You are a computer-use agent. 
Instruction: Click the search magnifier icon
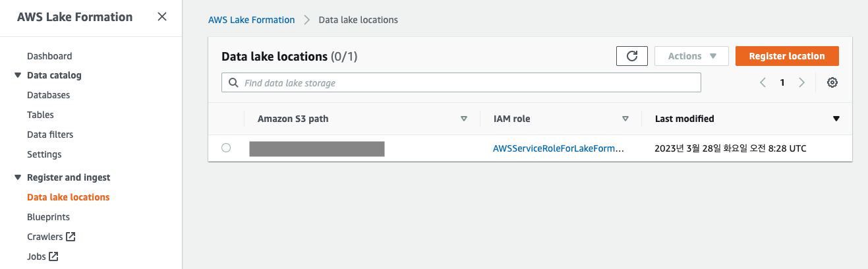233,83
